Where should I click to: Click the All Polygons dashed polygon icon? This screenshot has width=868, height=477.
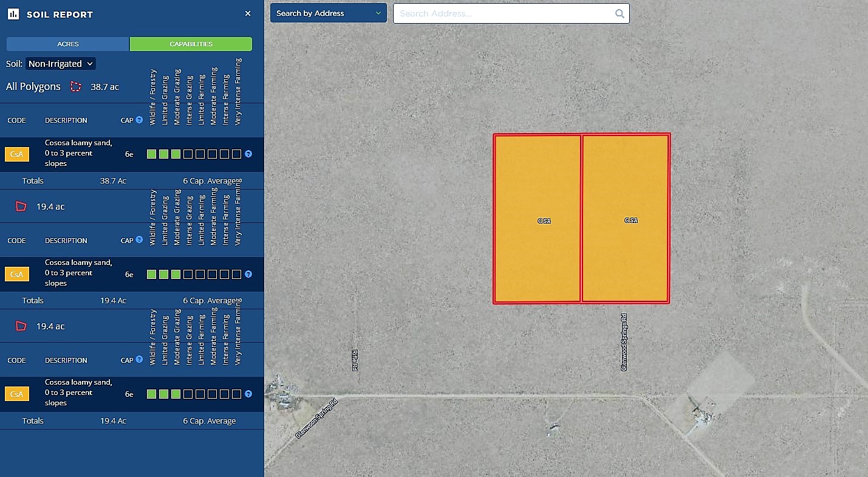click(x=75, y=87)
